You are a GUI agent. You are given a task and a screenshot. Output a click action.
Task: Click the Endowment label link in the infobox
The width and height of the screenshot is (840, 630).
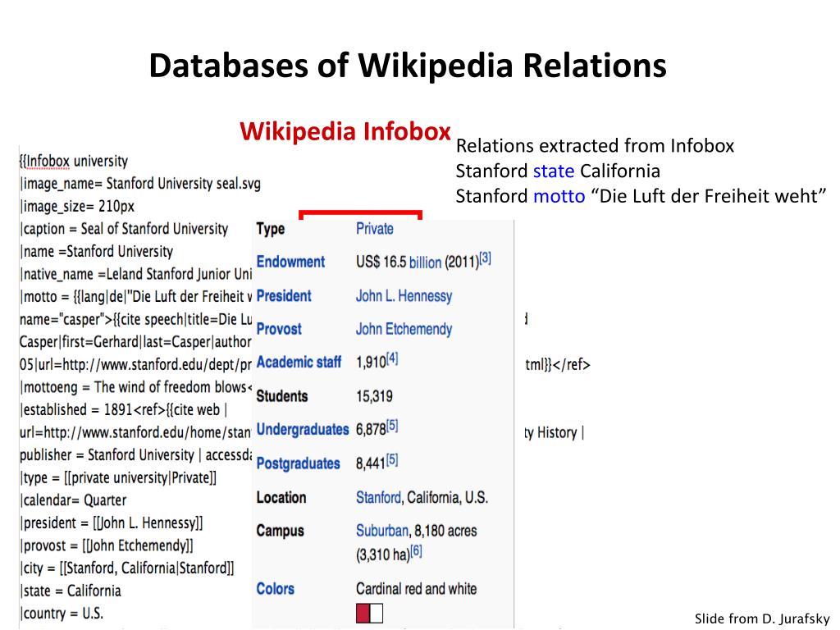[290, 262]
